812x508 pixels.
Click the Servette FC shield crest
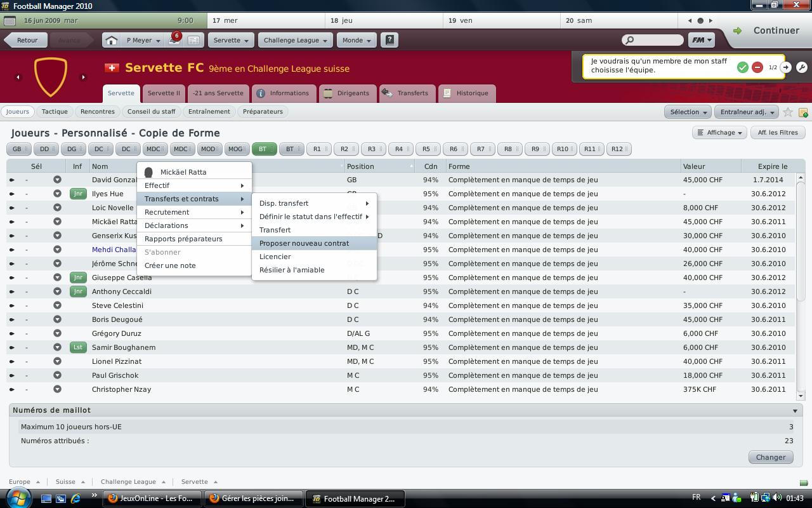tap(50, 77)
